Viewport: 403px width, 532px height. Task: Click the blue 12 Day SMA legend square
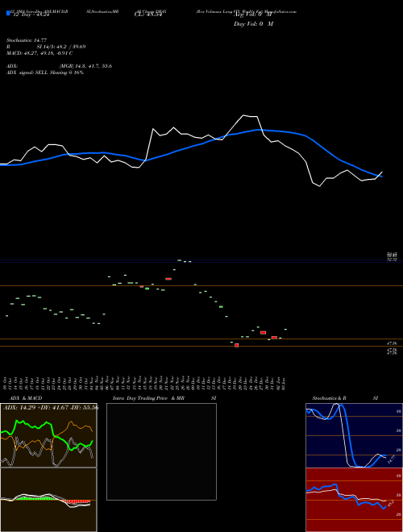point(8,13)
